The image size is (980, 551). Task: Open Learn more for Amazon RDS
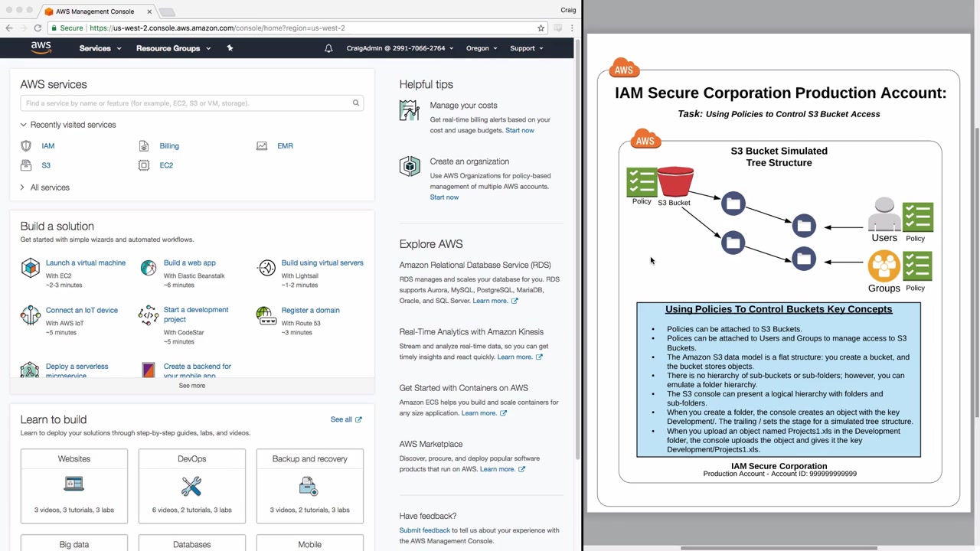[x=495, y=301]
